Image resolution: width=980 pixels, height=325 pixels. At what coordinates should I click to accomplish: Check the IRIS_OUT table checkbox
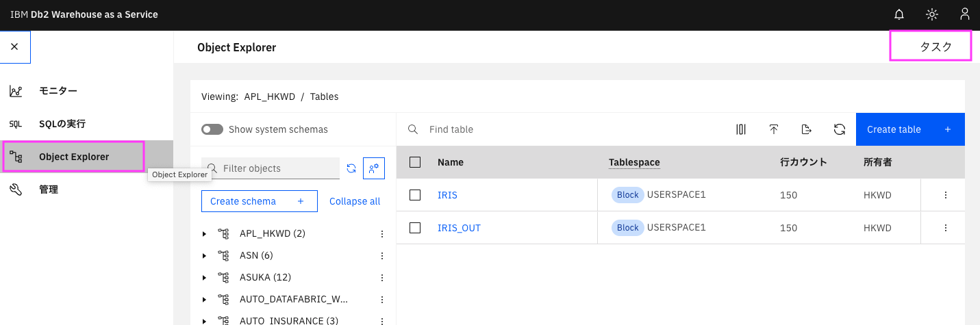(415, 228)
